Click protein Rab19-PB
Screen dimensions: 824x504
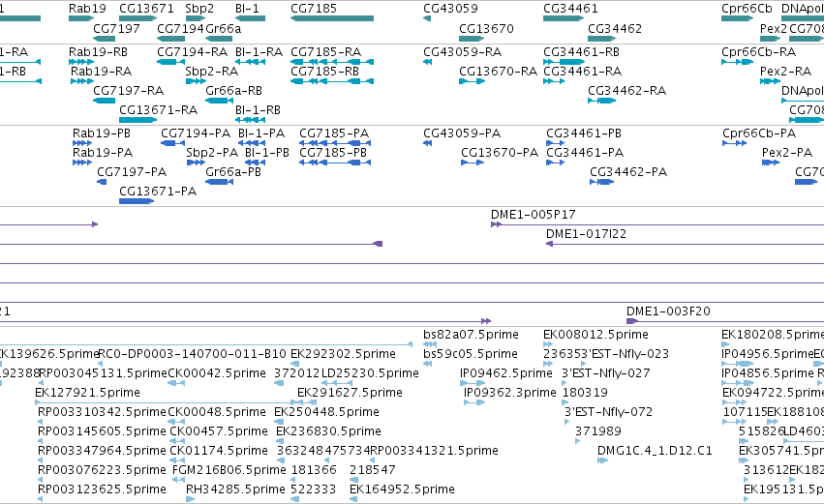tap(102, 133)
